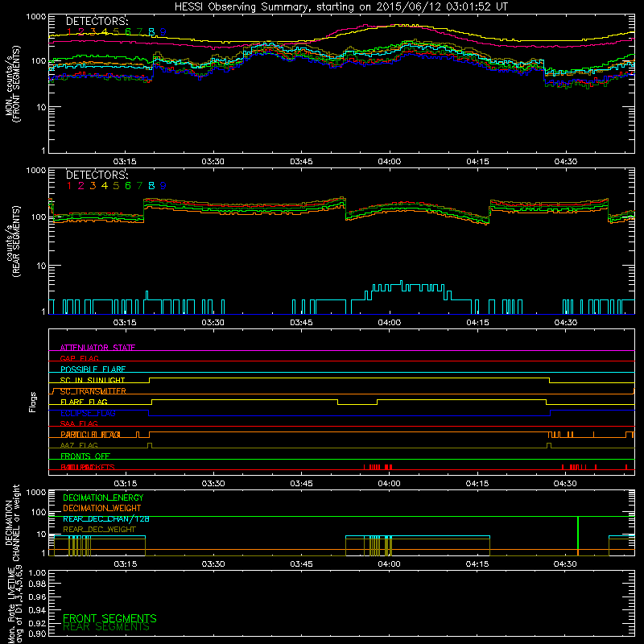Screen dimensions: 644x644
Task: Click the 03:45 tick label below the rear segments panel
Action: click(x=301, y=323)
